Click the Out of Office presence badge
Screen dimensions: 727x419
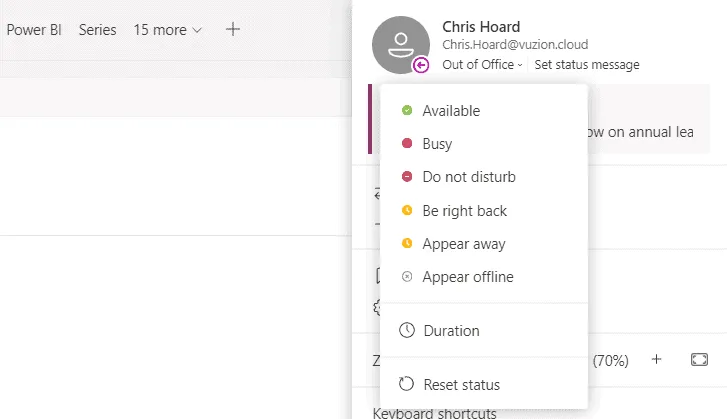[421, 65]
